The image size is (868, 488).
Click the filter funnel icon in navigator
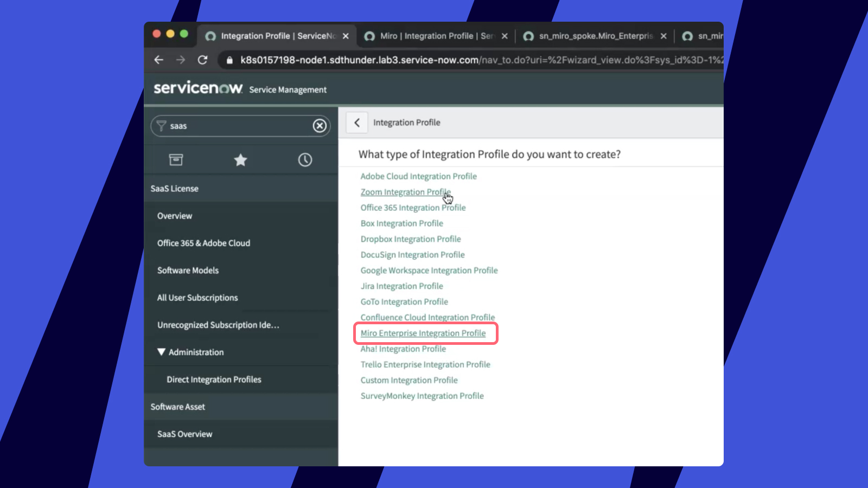[x=161, y=126]
